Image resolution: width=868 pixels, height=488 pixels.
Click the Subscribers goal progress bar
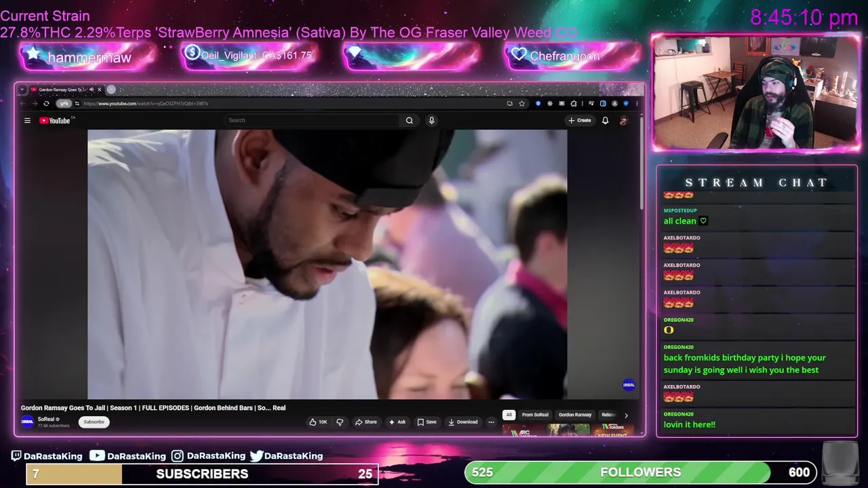point(202,474)
